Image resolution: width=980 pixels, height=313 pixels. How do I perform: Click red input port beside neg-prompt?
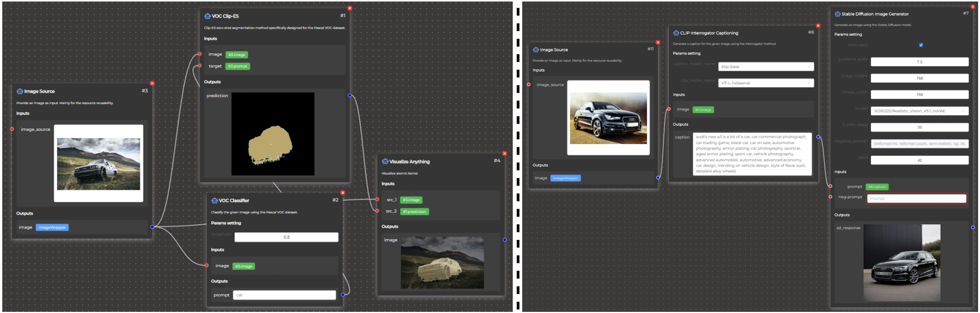[x=830, y=197]
